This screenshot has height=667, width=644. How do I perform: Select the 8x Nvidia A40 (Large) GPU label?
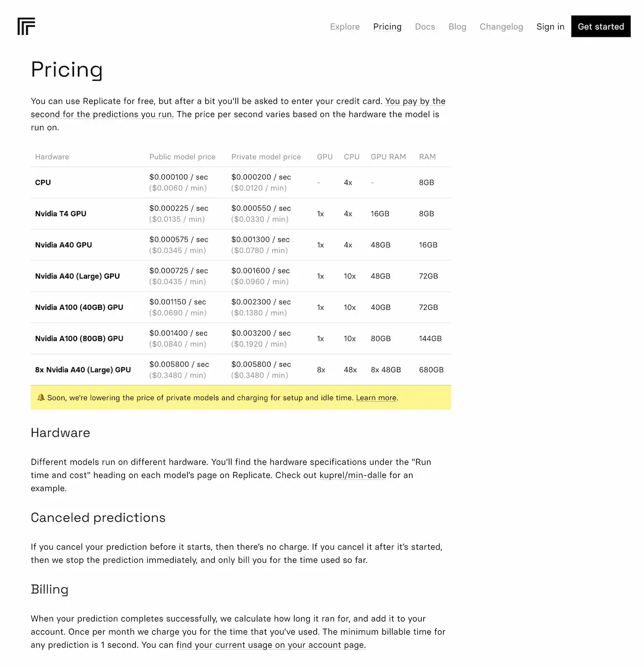pyautogui.click(x=83, y=370)
